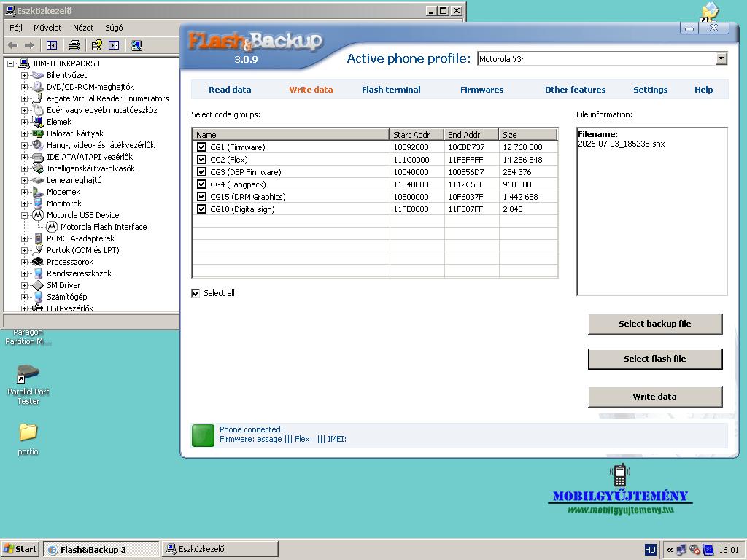Image resolution: width=747 pixels, height=560 pixels.
Task: Expand the Lemezmeghajtó node
Action: 24,180
